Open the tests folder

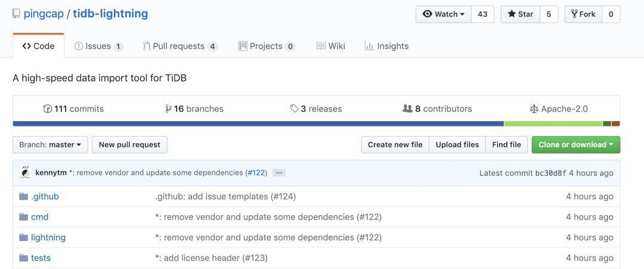point(41,258)
